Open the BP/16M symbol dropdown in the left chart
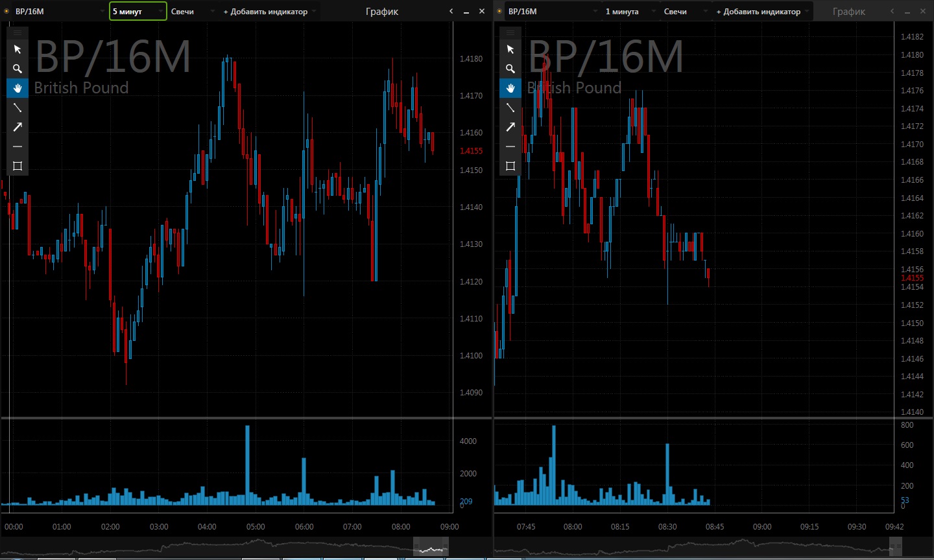Screen dimensions: 934x560 (60, 12)
